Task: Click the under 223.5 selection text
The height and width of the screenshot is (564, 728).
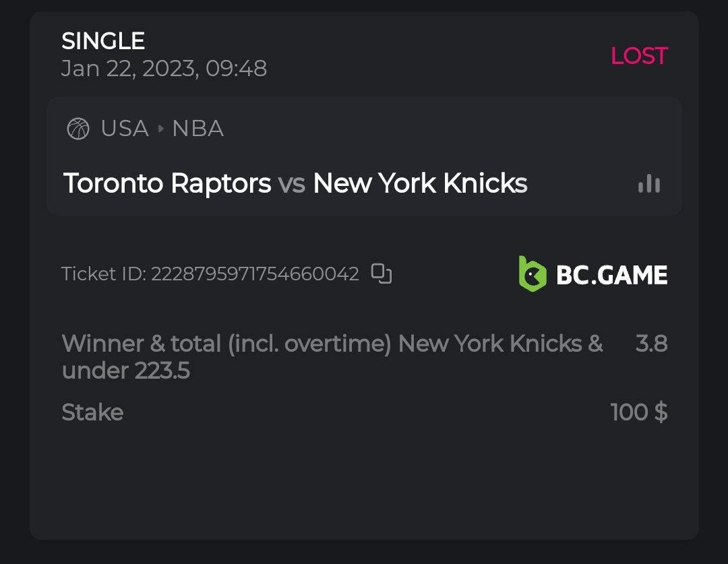Action: pyautogui.click(x=126, y=371)
